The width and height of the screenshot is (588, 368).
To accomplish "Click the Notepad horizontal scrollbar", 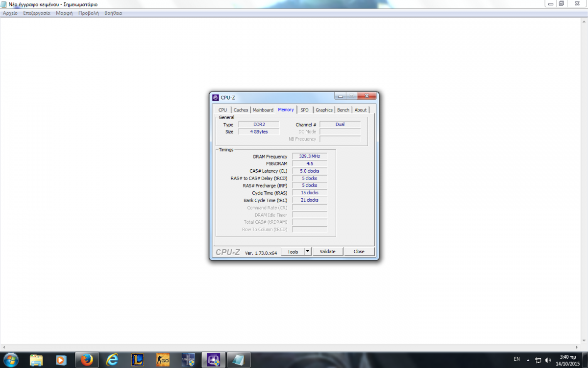I will click(290, 347).
